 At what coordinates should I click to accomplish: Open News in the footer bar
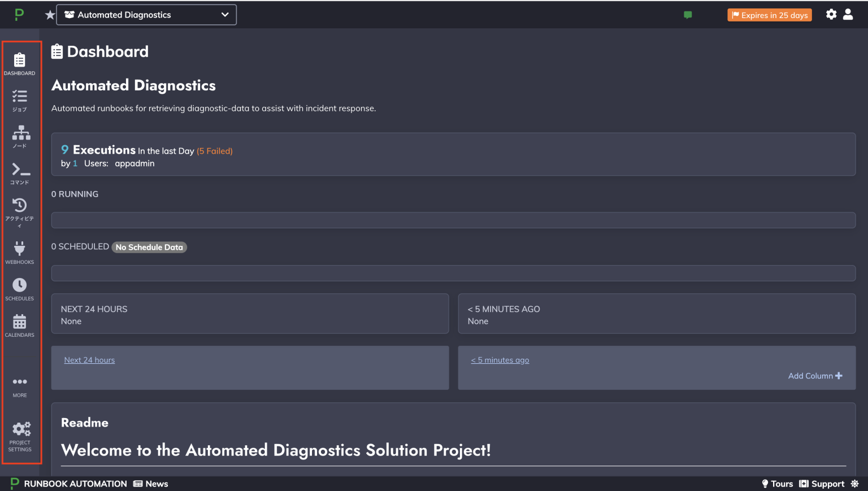coord(150,484)
